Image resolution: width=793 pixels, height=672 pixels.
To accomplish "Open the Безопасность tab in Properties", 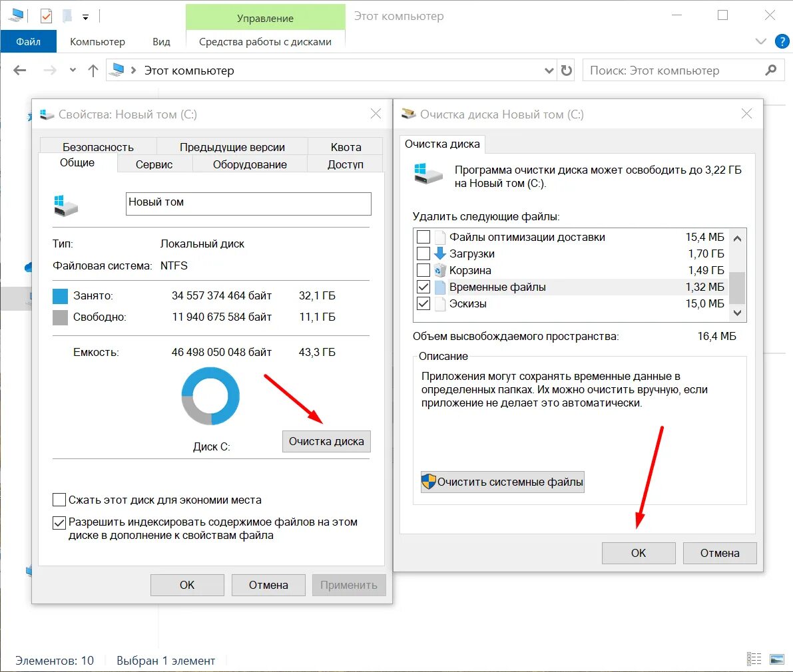I will point(98,146).
